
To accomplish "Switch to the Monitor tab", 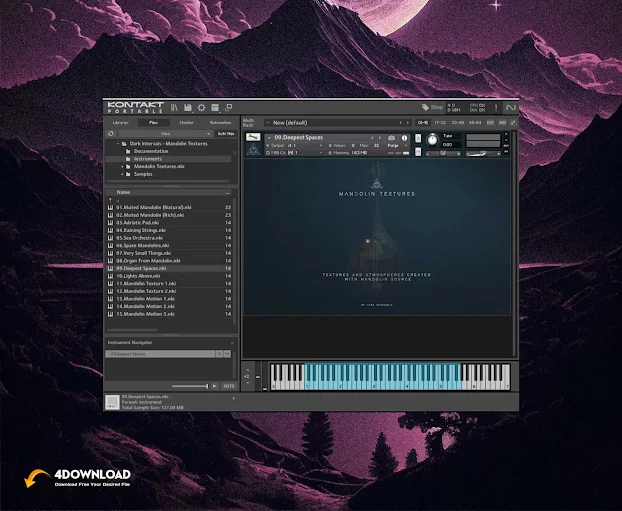I will [186, 123].
